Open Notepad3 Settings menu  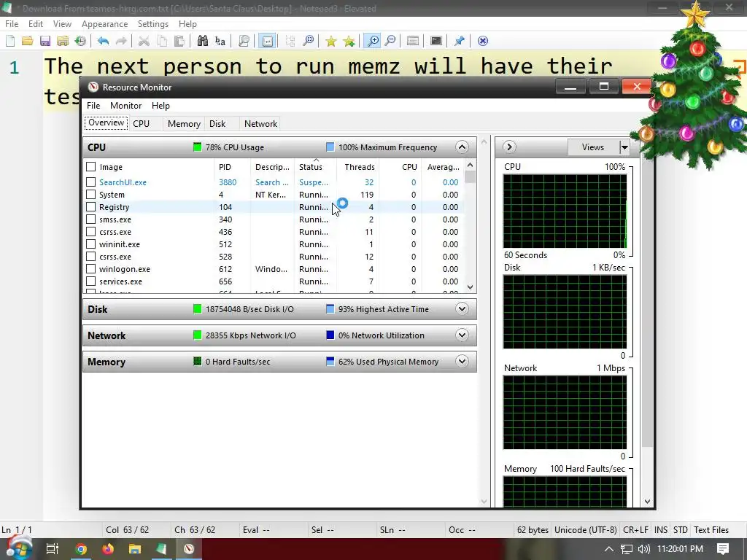153,24
